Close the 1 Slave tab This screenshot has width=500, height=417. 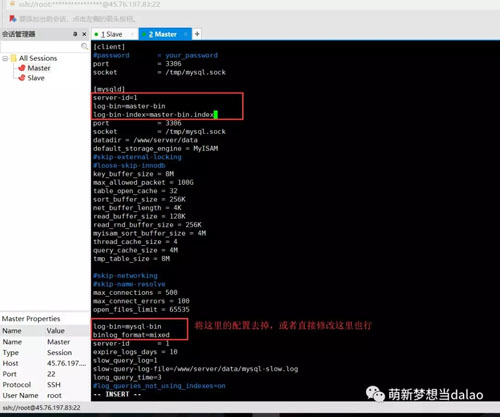coord(132,34)
